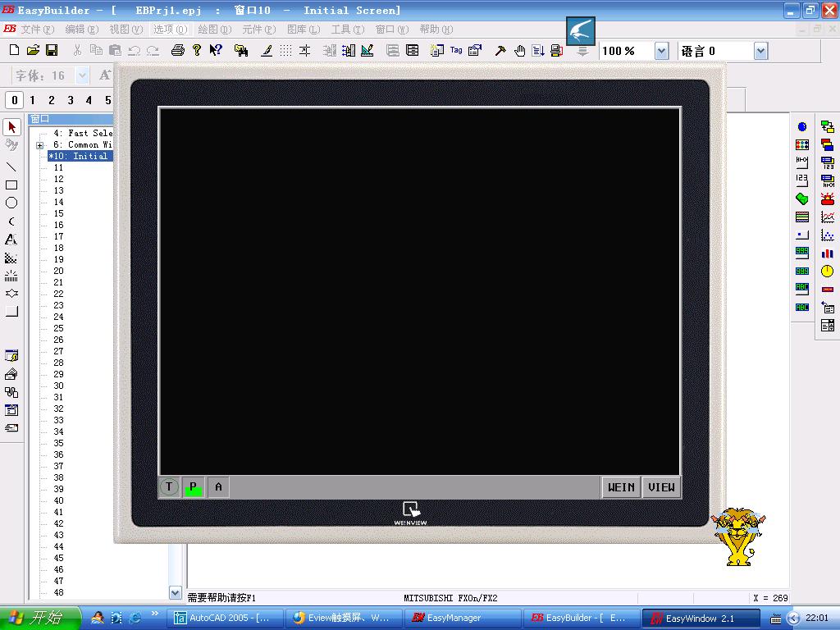Expand the 6: Common Window tree node
Viewport: 840px width, 630px height.
click(39, 145)
